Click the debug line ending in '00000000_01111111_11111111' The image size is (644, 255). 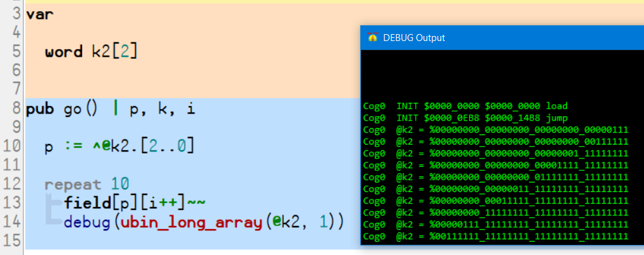pyautogui.click(x=495, y=177)
